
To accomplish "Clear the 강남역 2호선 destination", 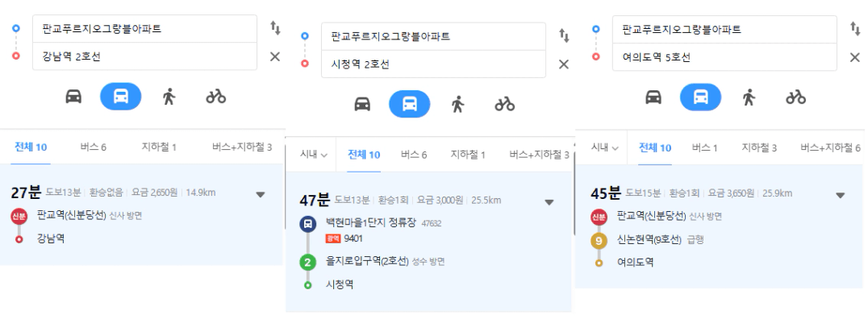I will pyautogui.click(x=275, y=56).
